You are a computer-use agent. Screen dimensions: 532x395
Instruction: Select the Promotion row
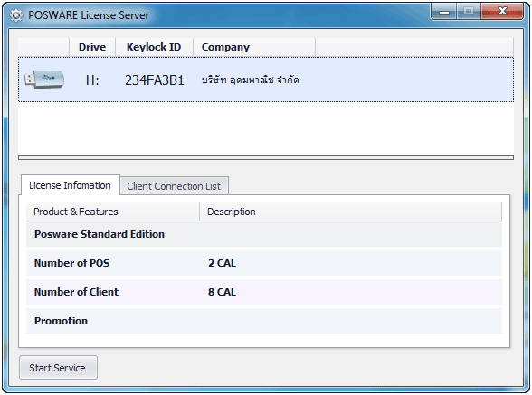click(x=264, y=321)
